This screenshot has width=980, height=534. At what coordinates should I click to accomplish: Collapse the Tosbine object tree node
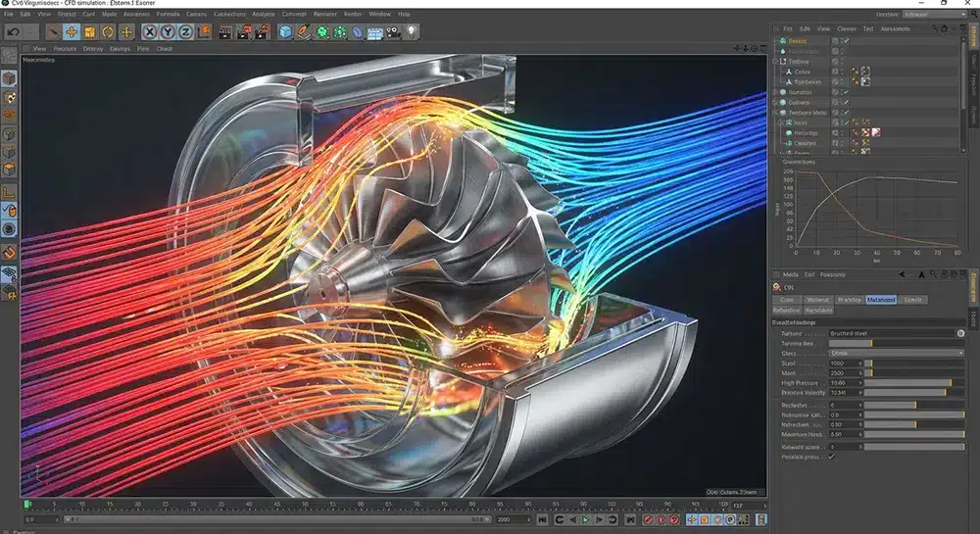(775, 62)
